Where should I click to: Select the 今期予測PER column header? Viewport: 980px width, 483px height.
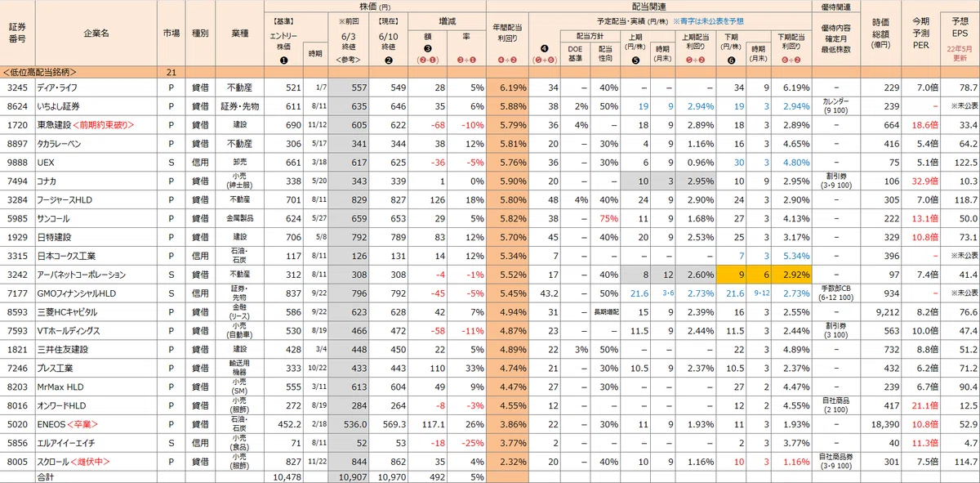920,34
